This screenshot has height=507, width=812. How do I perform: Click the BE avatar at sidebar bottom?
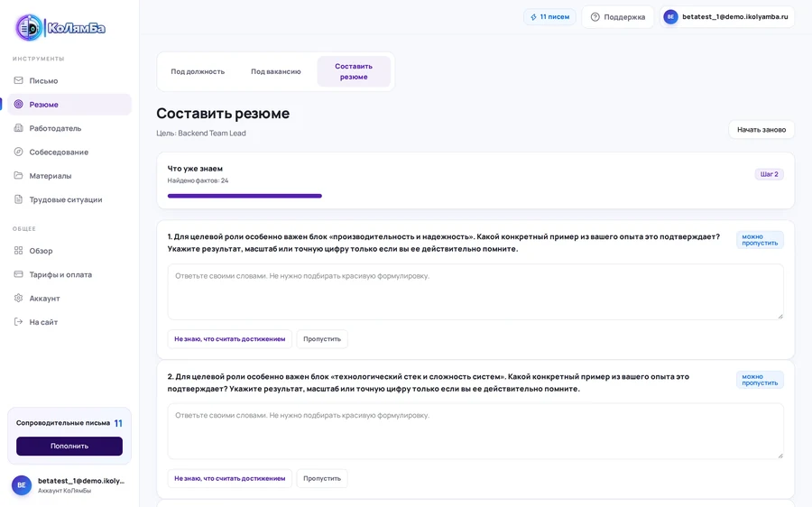click(22, 485)
